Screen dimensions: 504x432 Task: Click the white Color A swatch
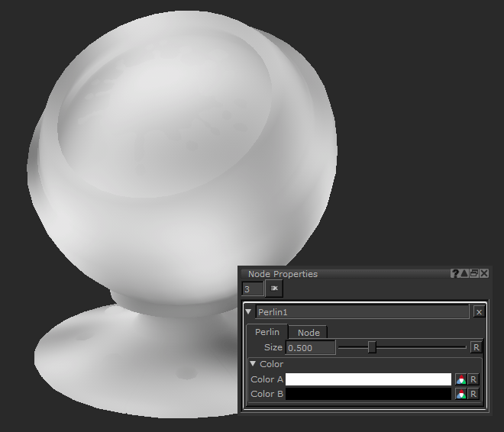click(x=368, y=379)
